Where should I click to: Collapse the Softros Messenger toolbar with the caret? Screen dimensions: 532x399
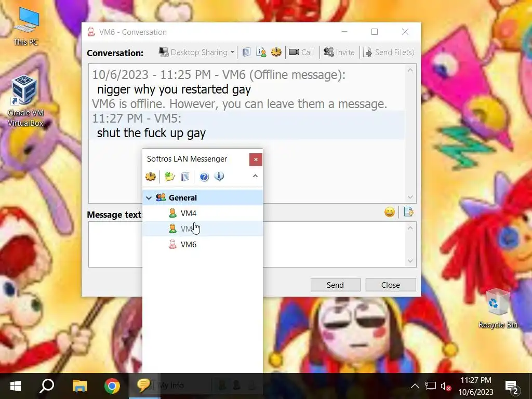point(255,176)
